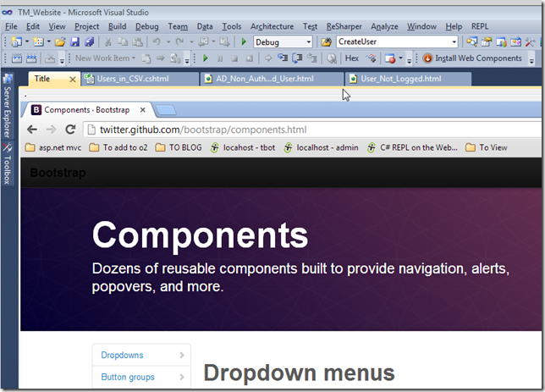Click the Step Over icon
The image size is (545, 392).
[297, 58]
